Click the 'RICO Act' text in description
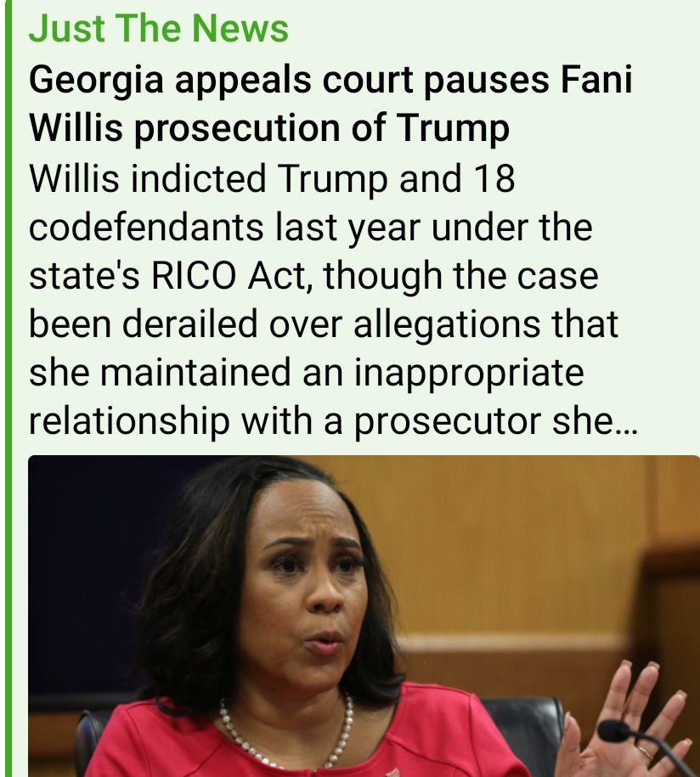 tap(228, 275)
